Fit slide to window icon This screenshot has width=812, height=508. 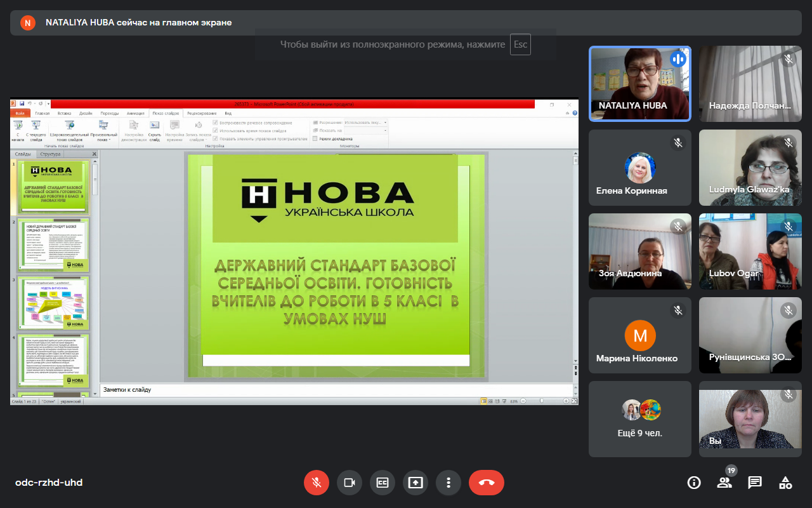click(575, 401)
